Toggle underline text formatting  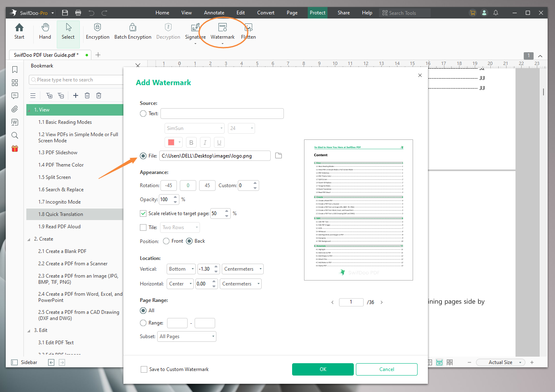coord(219,142)
